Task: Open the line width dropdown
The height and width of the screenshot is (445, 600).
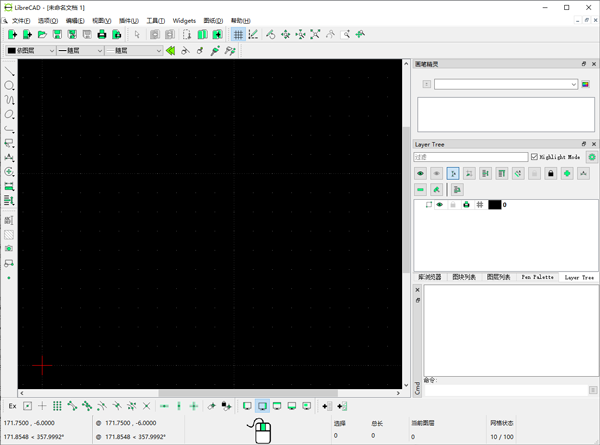Action: coord(80,50)
